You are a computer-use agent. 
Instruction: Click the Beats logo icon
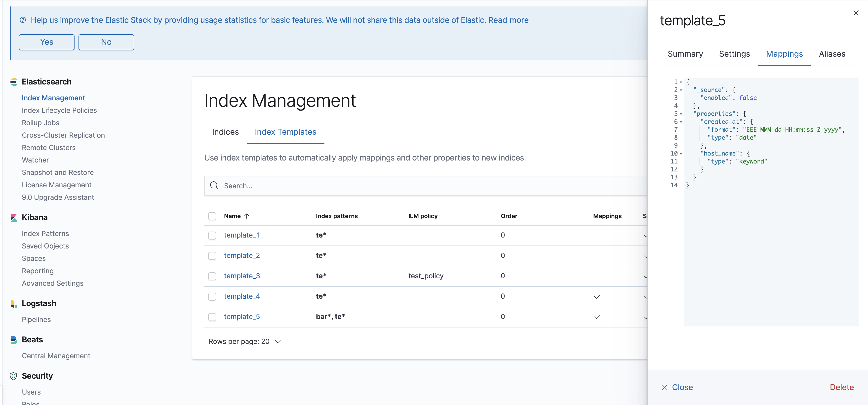coord(14,340)
